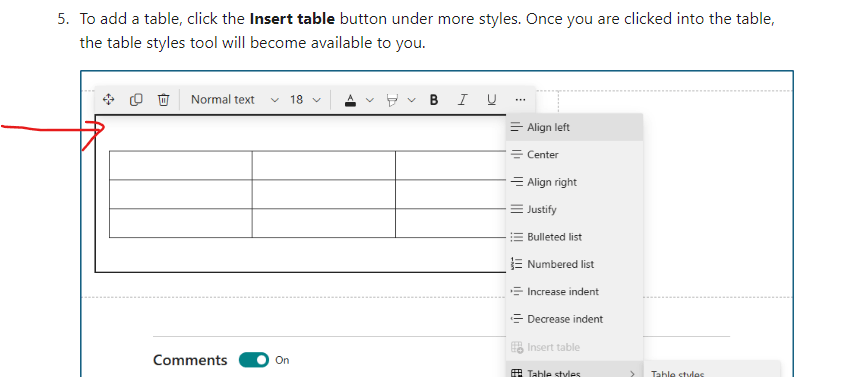The height and width of the screenshot is (377, 863).
Task: Click the Comments heading text
Action: pos(190,360)
